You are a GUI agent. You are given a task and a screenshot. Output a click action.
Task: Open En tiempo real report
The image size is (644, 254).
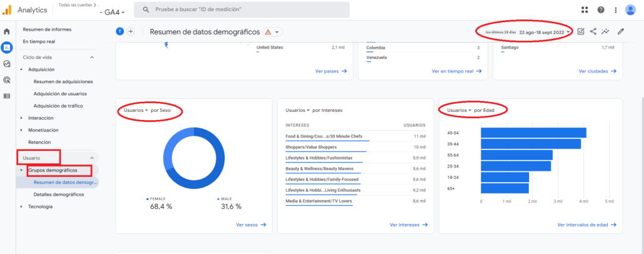tap(40, 41)
